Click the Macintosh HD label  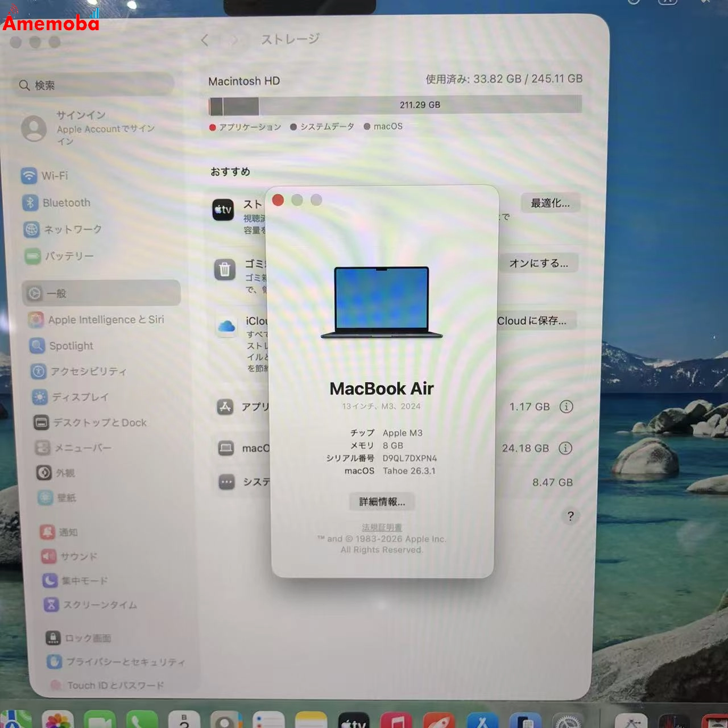pos(244,81)
